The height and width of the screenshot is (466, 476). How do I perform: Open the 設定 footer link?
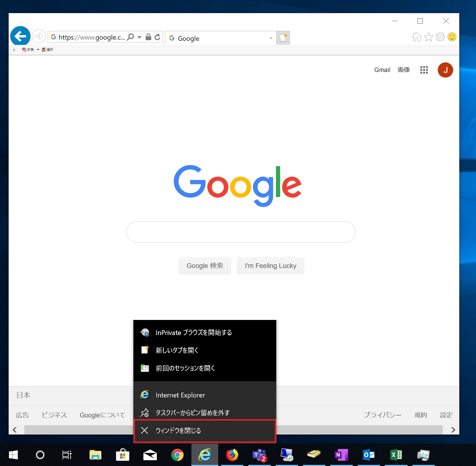point(446,415)
